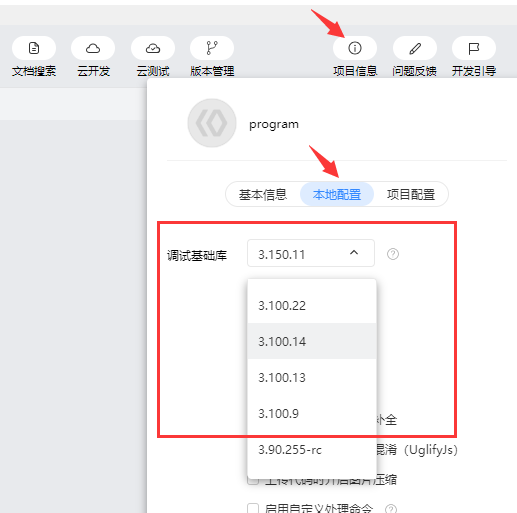Click the help icon beside 调试基础库
This screenshot has width=517, height=513.
click(x=393, y=254)
